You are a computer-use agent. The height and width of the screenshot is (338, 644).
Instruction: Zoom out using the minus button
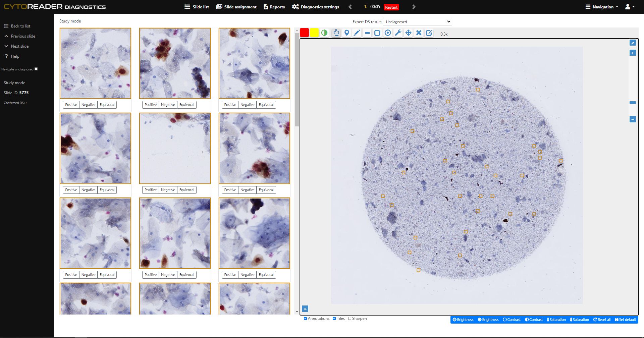coord(633,119)
